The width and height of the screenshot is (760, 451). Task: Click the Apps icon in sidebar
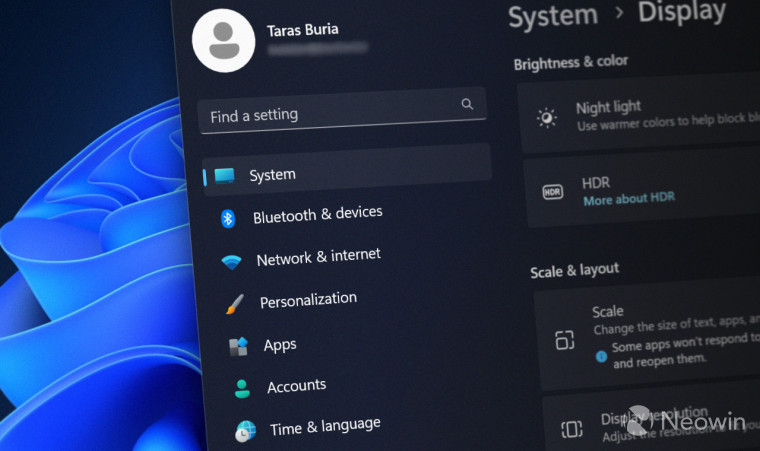[238, 347]
